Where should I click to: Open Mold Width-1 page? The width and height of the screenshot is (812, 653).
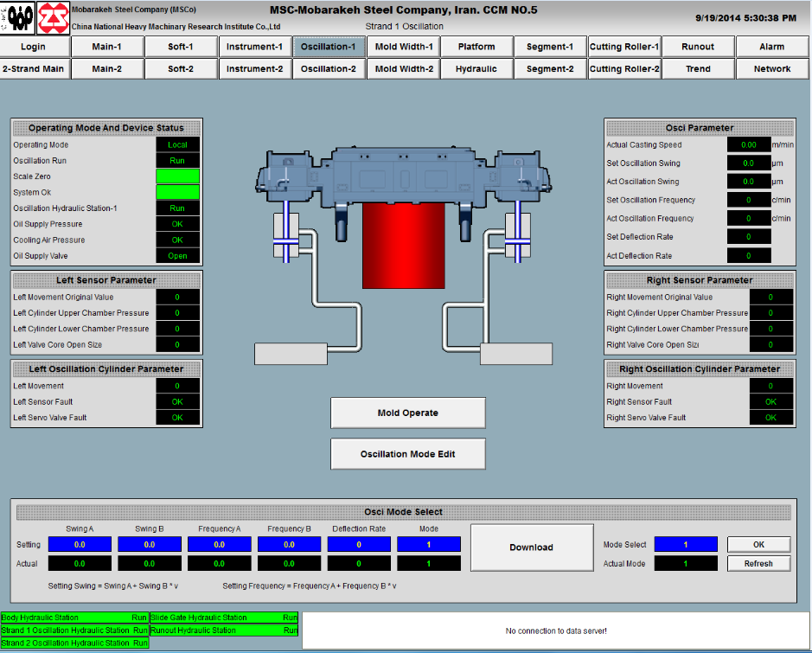tap(404, 47)
